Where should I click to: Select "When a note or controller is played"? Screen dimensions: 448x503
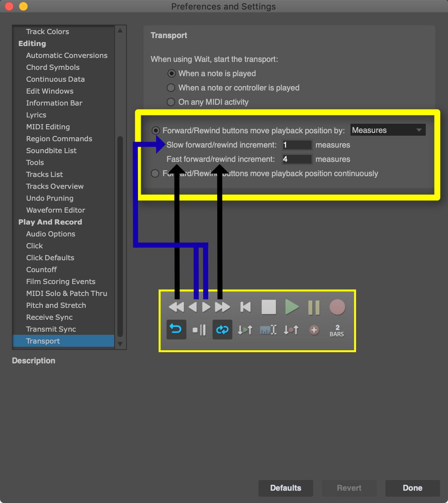coord(171,88)
